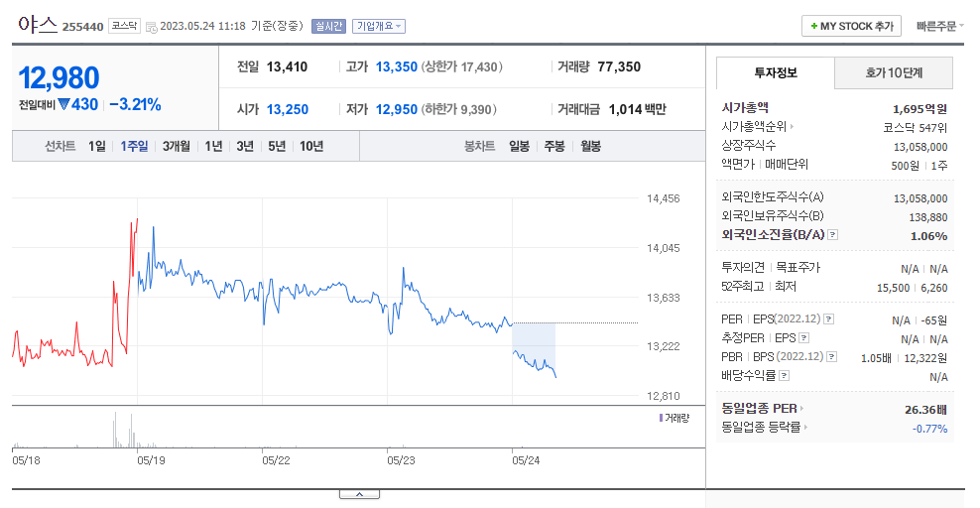Screen dimensions: 980x508
Task: Click the calendar icon beside the date
Action: pyautogui.click(x=151, y=27)
